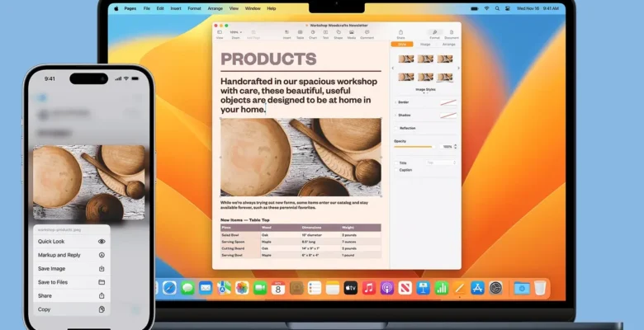The width and height of the screenshot is (644, 330).
Task: Select the wooden bowls image in document
Action: click(x=301, y=158)
